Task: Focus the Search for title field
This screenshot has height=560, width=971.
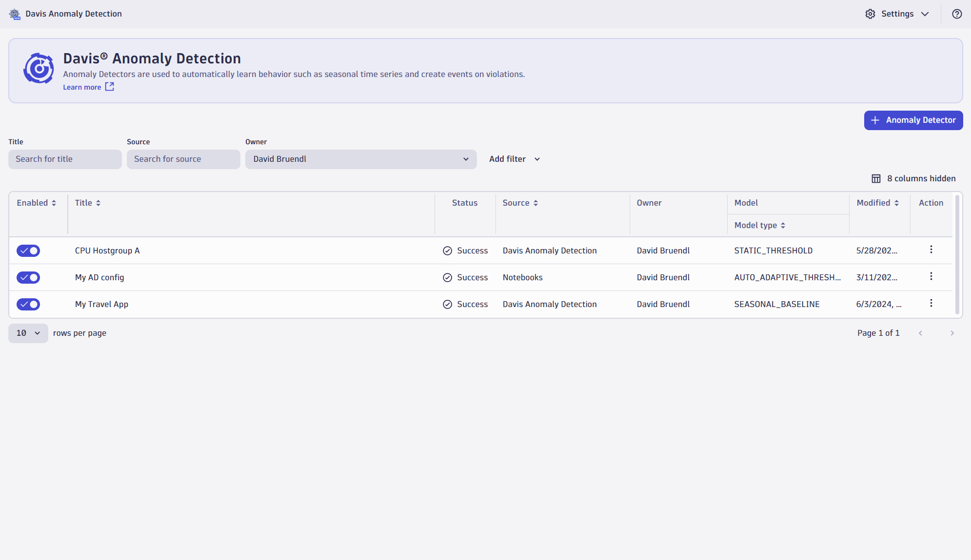Action: click(65, 159)
